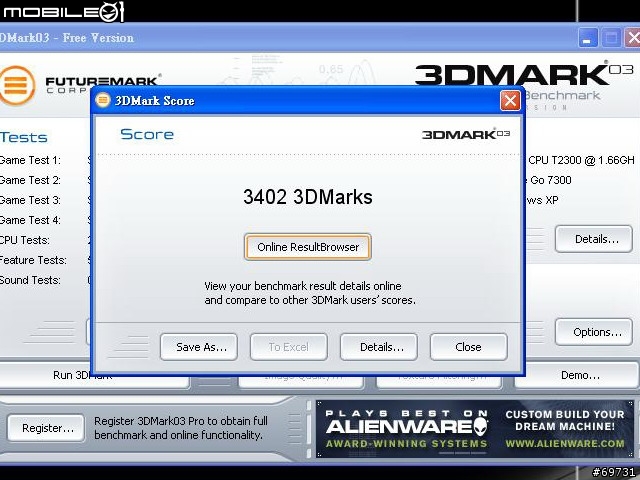
Task: Click Save As in Score dialog
Action: [199, 347]
